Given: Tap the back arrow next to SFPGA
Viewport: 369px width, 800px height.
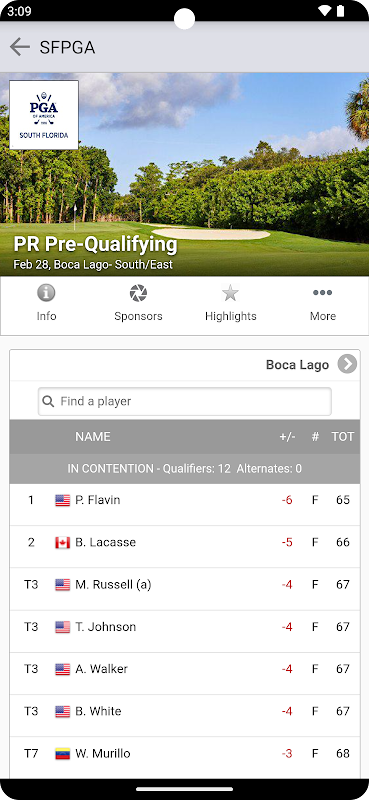Looking at the screenshot, I should pos(19,47).
